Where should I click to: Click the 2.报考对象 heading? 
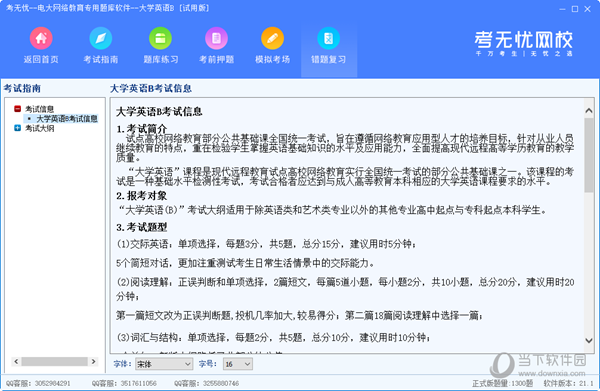point(142,196)
